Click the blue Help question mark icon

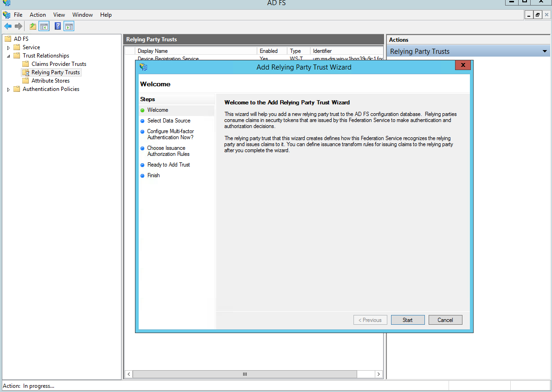point(58,26)
